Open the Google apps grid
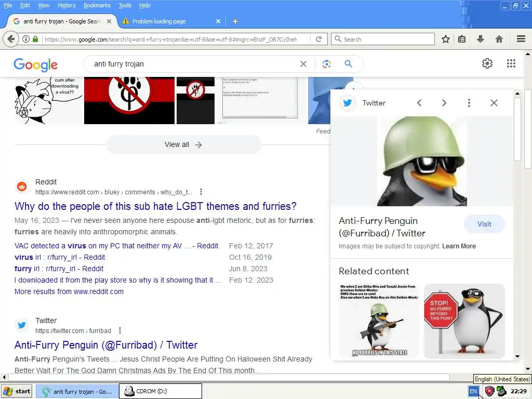 [x=511, y=63]
